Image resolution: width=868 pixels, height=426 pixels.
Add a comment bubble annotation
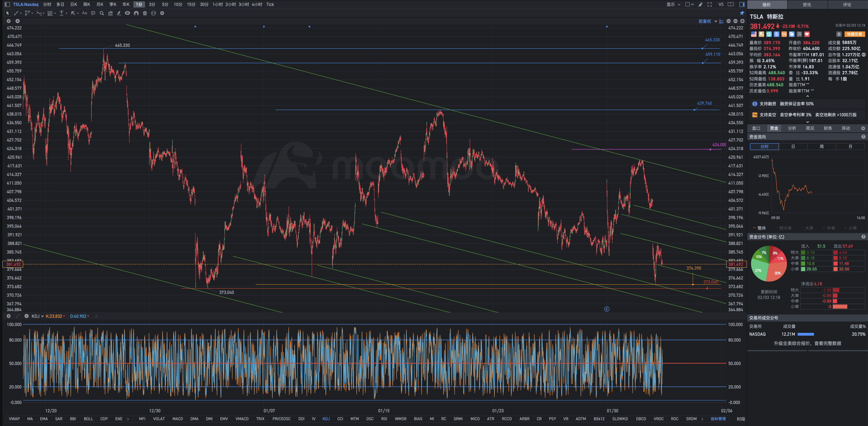point(93,13)
